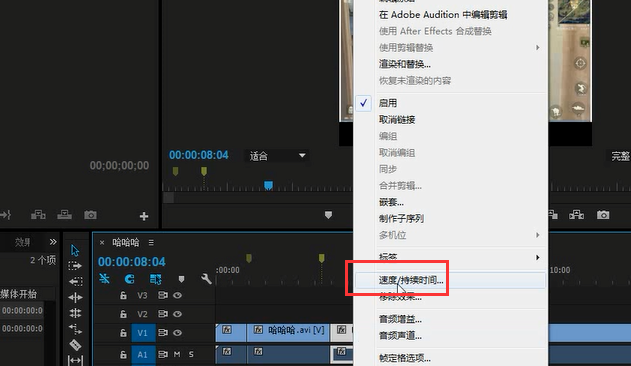Click V2 track target label
This screenshot has width=631, height=366.
(142, 314)
